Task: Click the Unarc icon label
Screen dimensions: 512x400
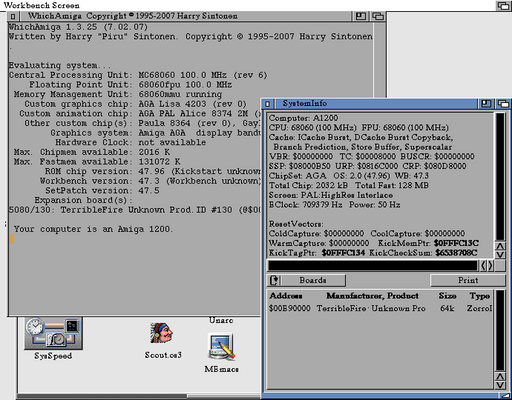Action: 221,320
